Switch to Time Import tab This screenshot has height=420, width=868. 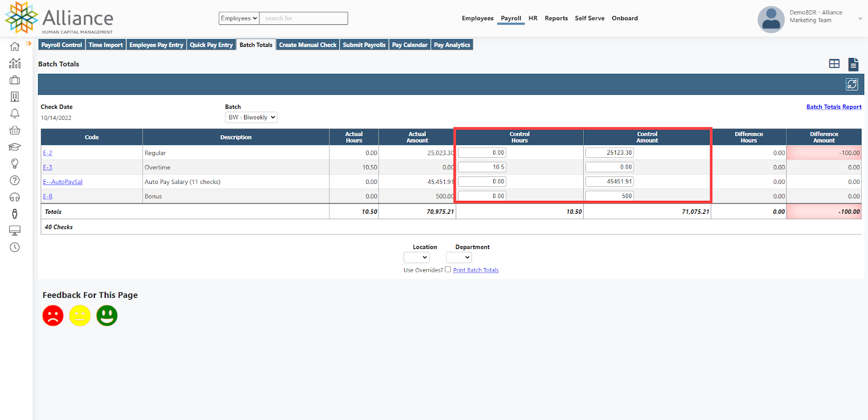click(106, 45)
